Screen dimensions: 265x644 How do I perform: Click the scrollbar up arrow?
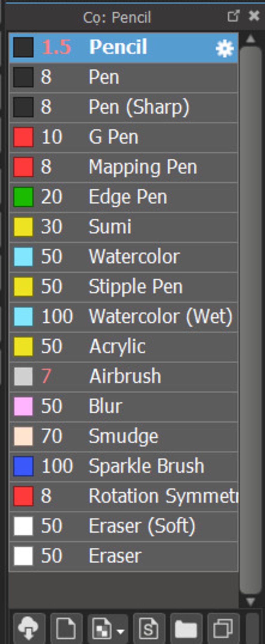click(x=251, y=39)
